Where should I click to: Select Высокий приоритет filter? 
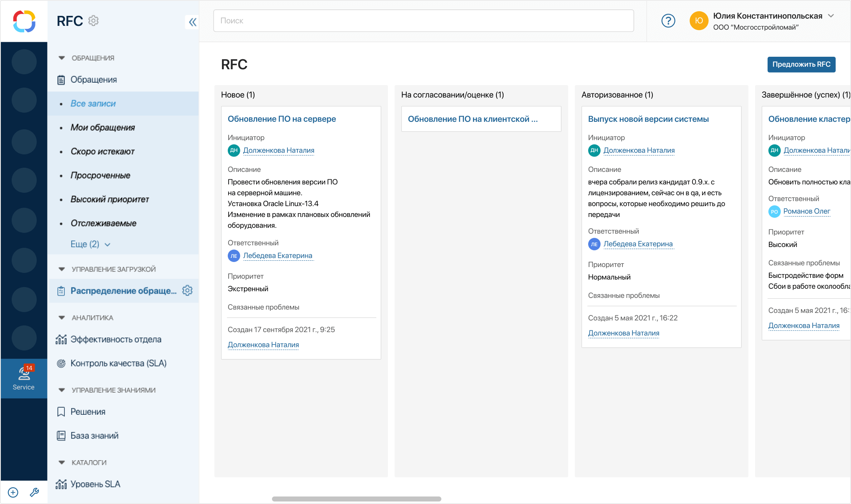(x=123, y=199)
